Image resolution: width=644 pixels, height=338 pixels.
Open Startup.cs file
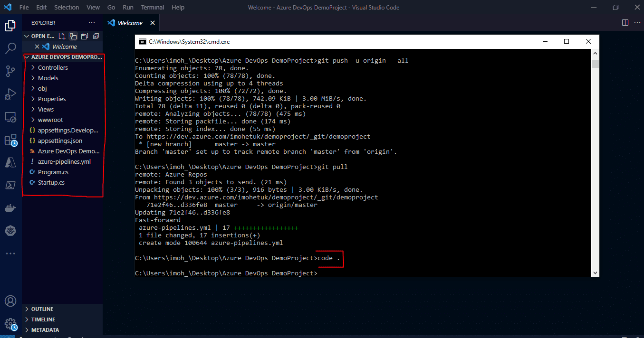[51, 182]
